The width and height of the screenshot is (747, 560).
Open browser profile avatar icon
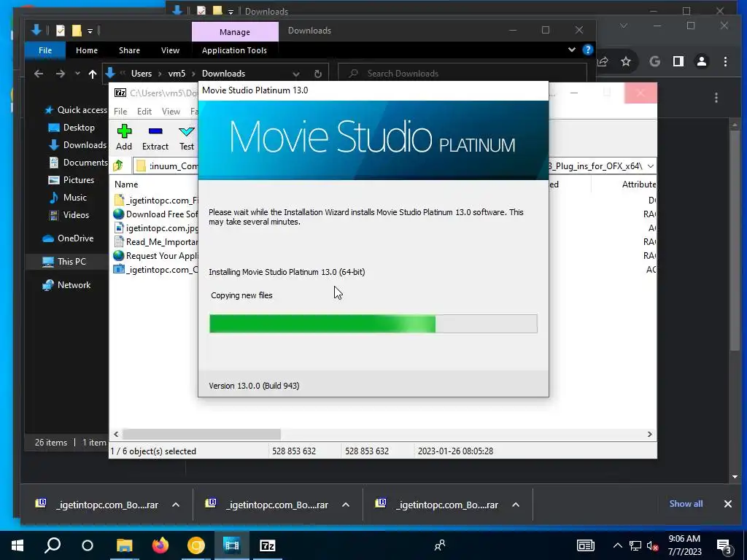pyautogui.click(x=702, y=61)
